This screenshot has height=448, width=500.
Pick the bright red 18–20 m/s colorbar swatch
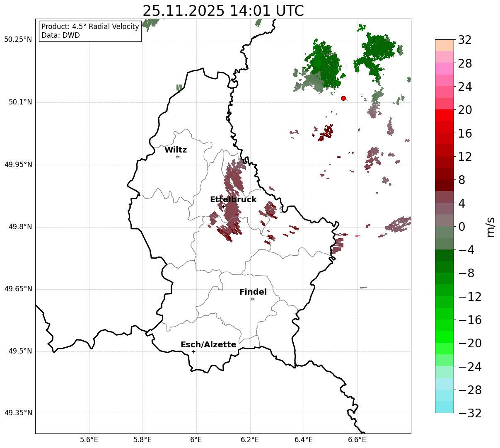pos(444,115)
